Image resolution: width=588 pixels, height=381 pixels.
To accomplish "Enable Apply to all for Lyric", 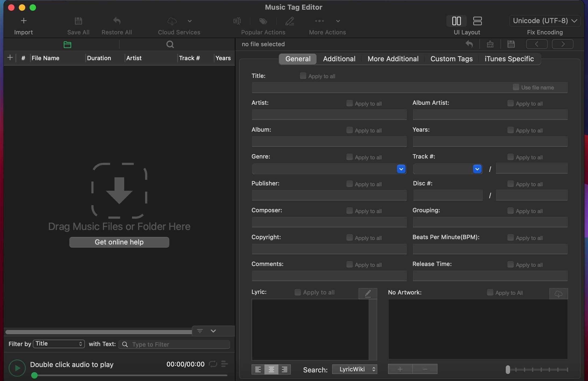I will [297, 292].
